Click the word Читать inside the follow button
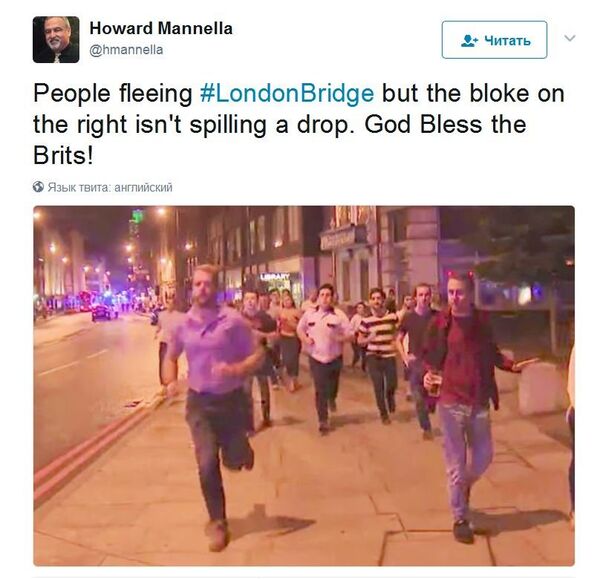Screen dimensions: 600x579 pyautogui.click(x=507, y=40)
